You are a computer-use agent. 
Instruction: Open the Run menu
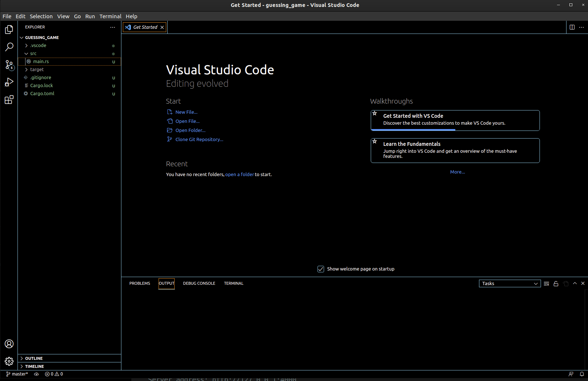pyautogui.click(x=90, y=16)
